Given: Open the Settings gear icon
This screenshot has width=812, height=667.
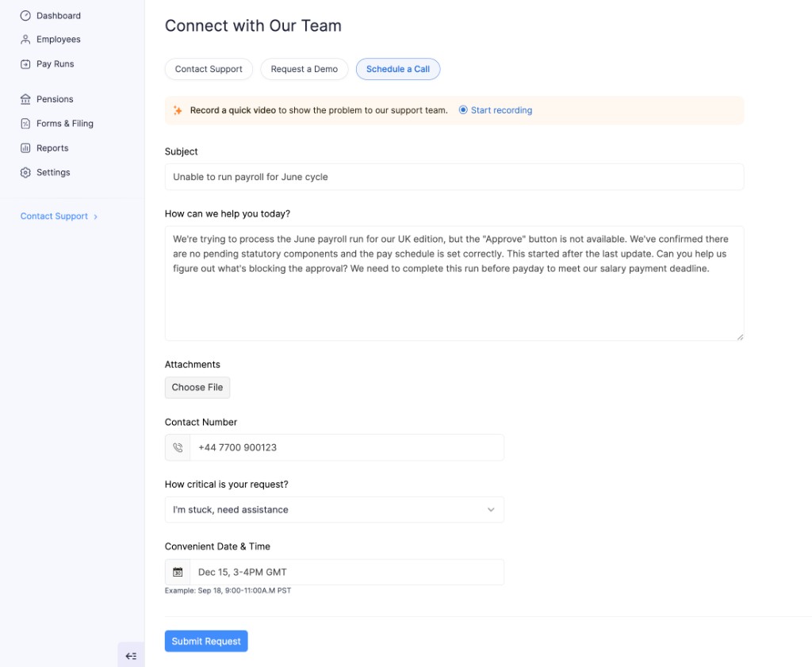Looking at the screenshot, I should click(25, 172).
